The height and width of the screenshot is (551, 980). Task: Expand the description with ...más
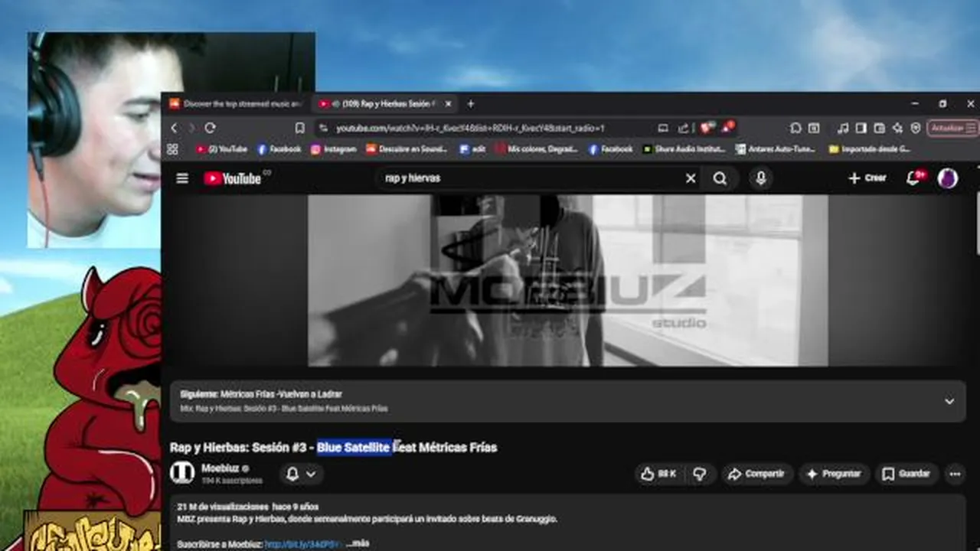358,543
